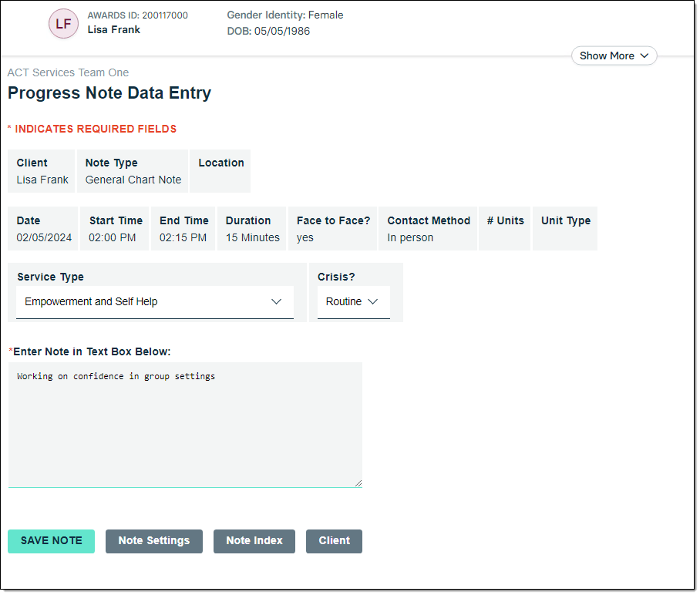
Task: Click the Face to Face? cell
Action: (x=333, y=230)
